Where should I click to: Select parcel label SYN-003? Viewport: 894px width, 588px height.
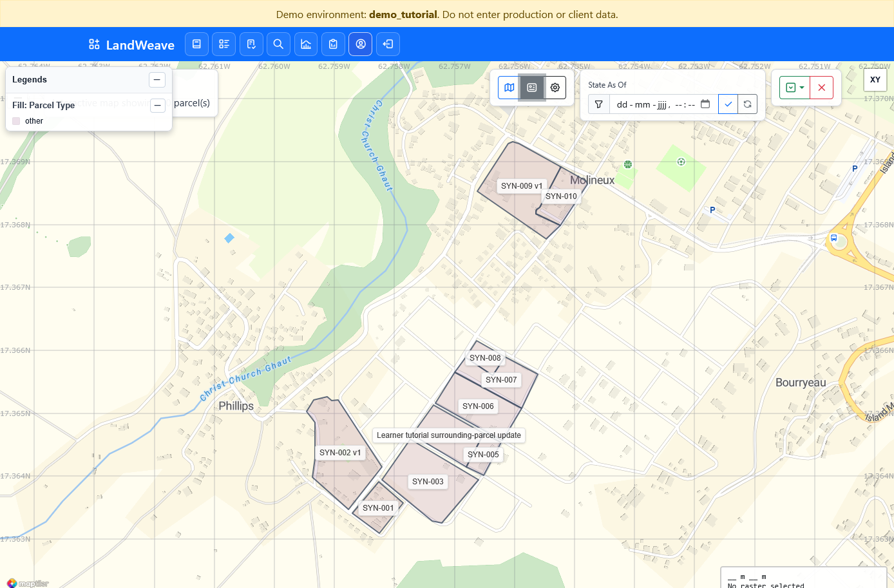[x=428, y=482]
